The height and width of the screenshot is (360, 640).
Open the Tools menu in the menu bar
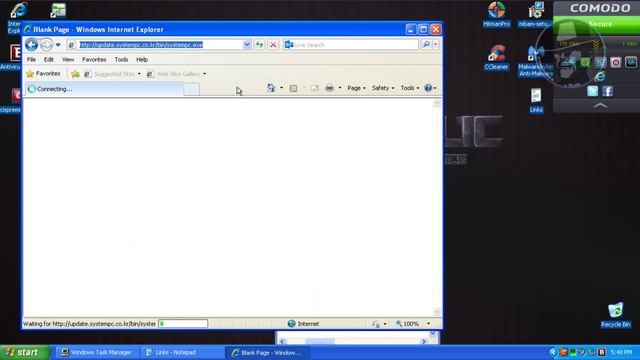point(121,60)
